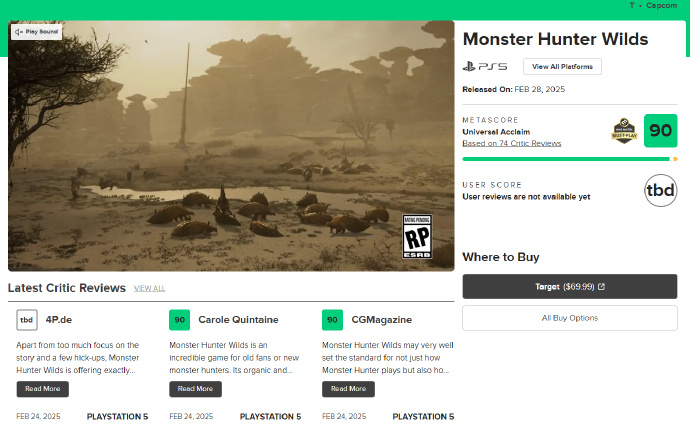The width and height of the screenshot is (690, 427).
Task: Open Based on 74 Critic Reviews link
Action: 511,143
